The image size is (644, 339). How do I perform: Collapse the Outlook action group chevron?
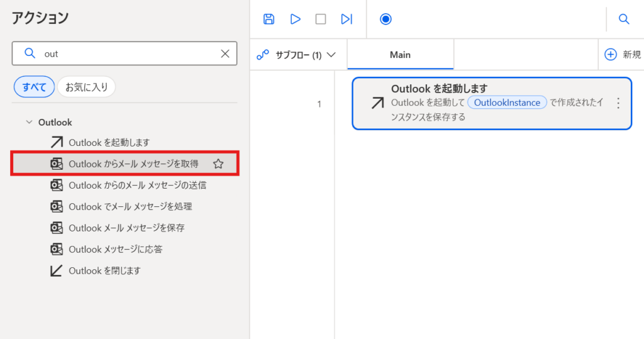29,122
